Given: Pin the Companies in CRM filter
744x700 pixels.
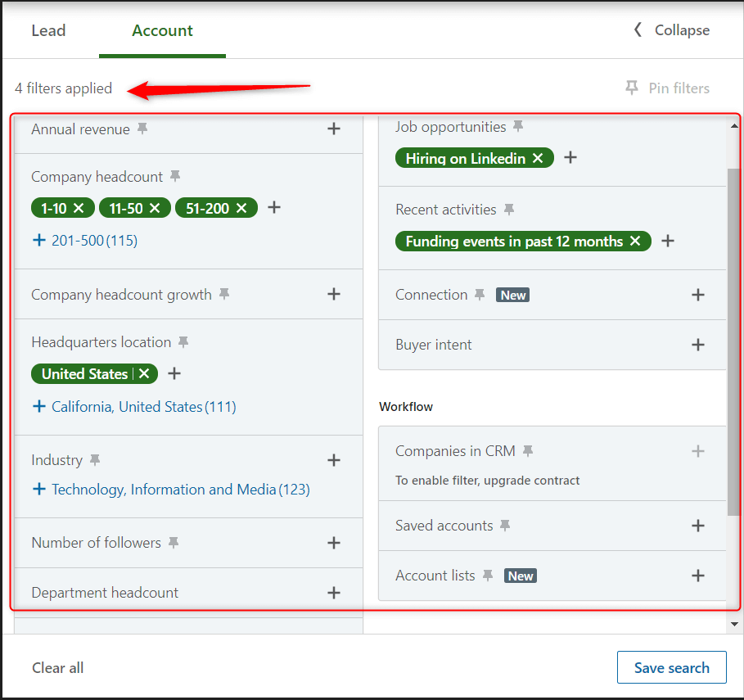Looking at the screenshot, I should click(x=528, y=450).
